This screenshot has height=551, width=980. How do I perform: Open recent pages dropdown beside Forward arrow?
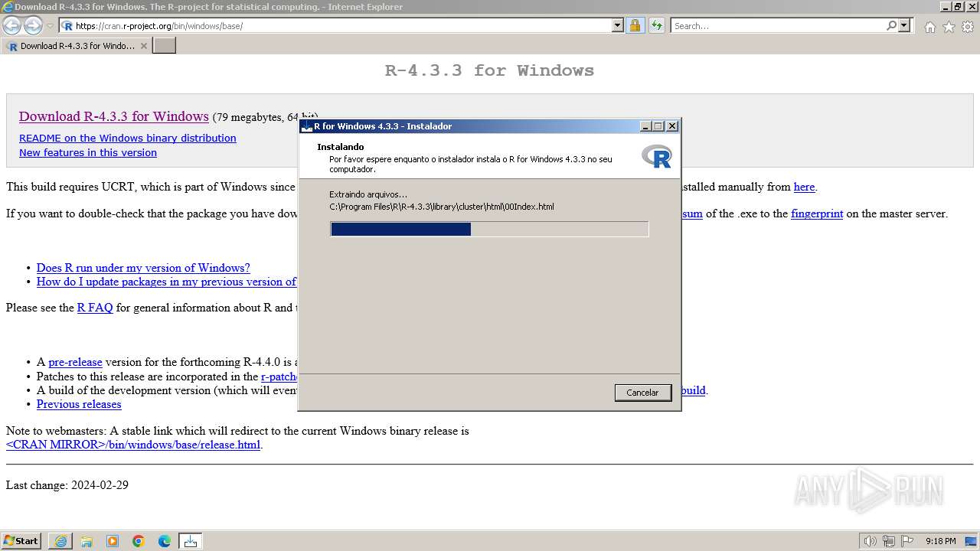click(50, 26)
